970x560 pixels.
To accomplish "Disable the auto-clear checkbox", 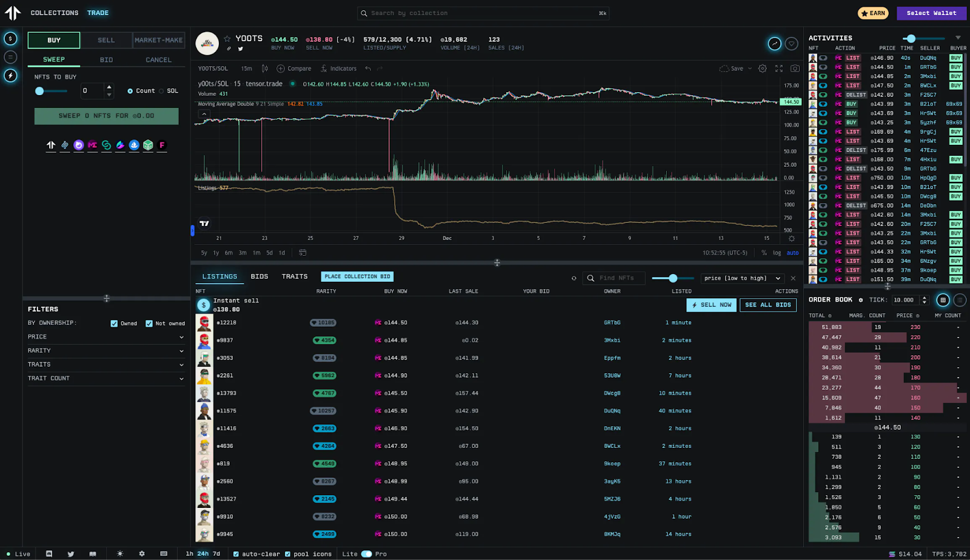I will tap(236, 554).
